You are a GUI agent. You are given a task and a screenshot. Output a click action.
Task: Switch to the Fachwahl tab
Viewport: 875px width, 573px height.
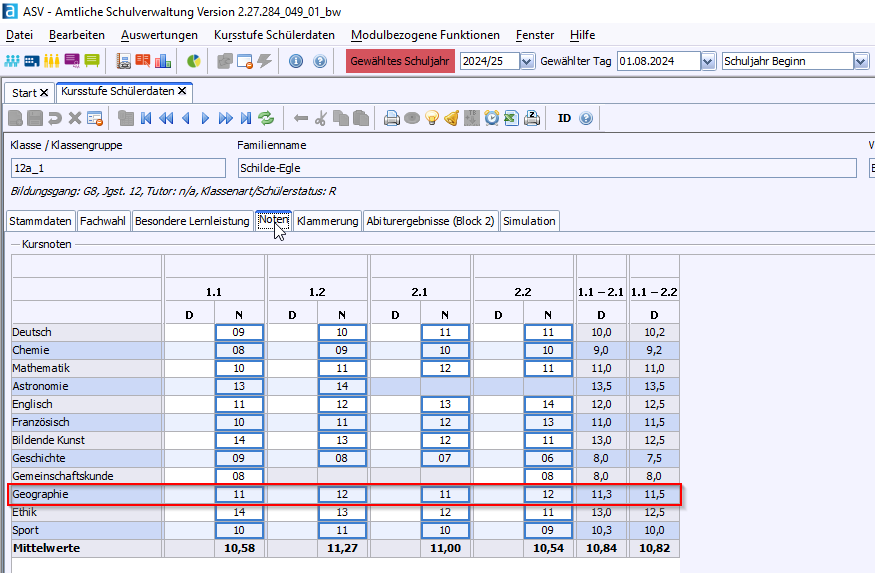103,221
